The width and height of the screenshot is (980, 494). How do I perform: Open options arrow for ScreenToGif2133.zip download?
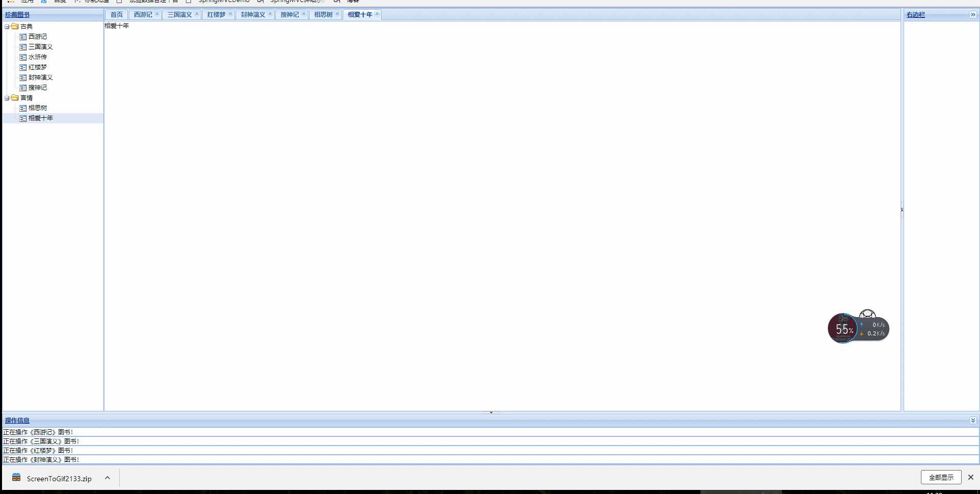[107, 478]
